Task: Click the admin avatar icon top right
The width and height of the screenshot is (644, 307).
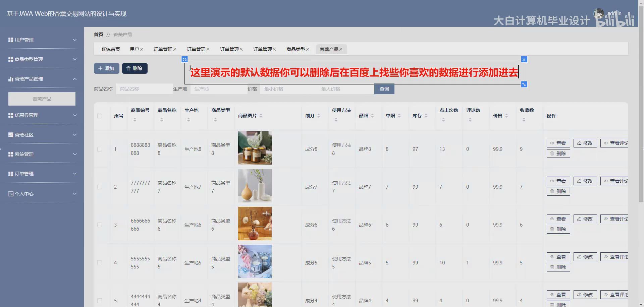Action: pos(599,13)
